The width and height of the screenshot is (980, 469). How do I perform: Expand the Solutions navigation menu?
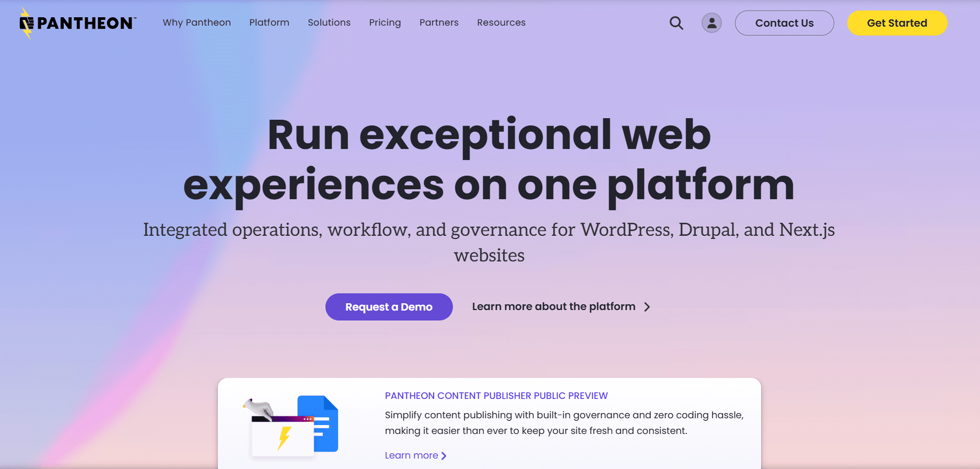coord(329,22)
